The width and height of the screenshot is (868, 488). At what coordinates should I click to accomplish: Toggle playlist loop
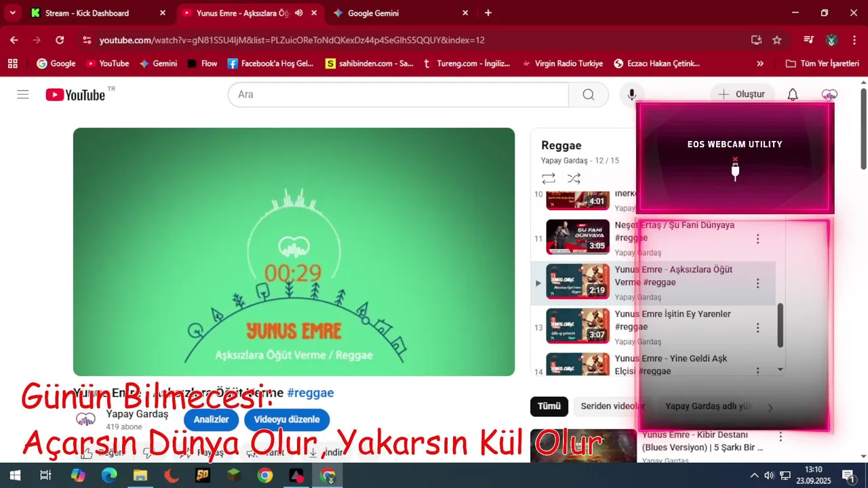pos(549,178)
